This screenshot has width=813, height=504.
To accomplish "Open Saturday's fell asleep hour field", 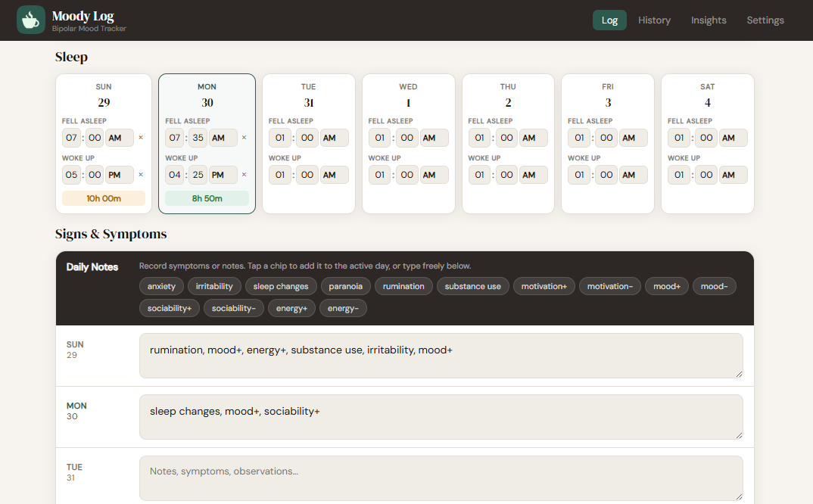I will pyautogui.click(x=679, y=138).
